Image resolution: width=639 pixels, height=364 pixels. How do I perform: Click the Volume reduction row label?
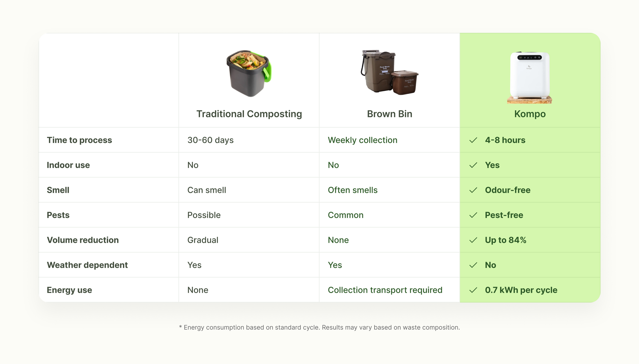pyautogui.click(x=83, y=240)
